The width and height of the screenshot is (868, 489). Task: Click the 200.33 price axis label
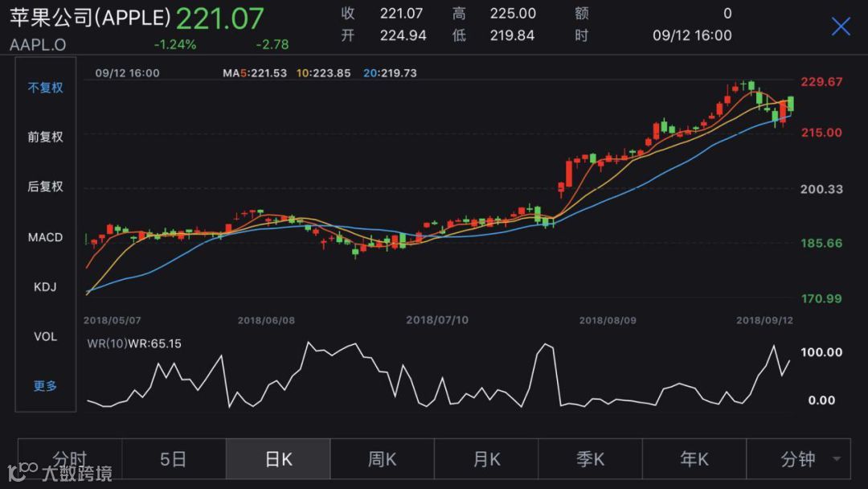[821, 189]
